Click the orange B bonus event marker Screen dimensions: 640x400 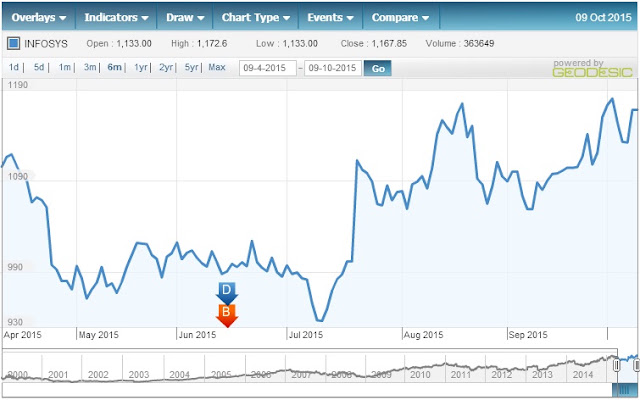coord(227,316)
